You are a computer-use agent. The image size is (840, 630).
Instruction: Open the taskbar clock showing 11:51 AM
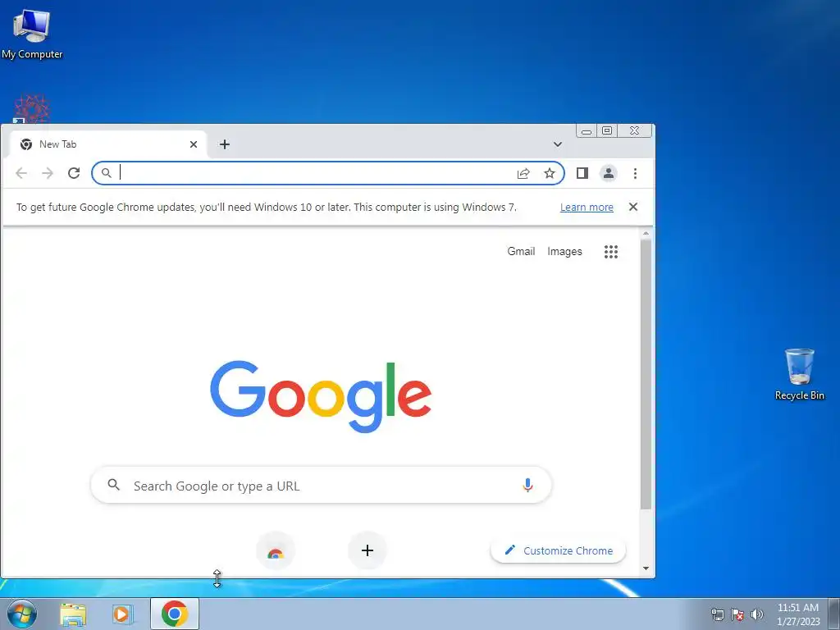(x=798, y=614)
